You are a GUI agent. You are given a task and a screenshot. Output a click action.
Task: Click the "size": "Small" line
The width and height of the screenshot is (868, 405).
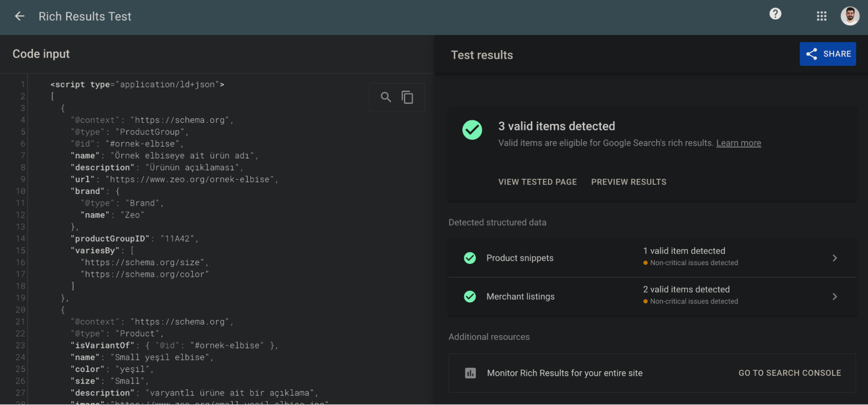pyautogui.click(x=109, y=381)
